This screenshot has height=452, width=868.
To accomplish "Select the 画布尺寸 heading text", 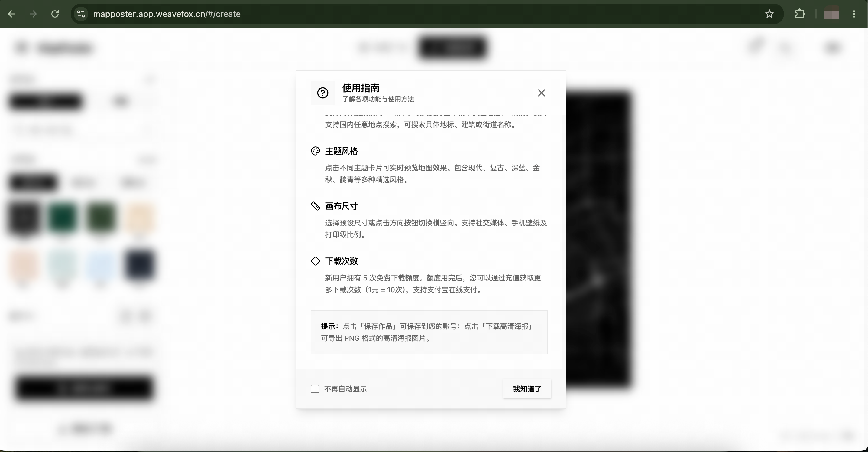I will 341,206.
